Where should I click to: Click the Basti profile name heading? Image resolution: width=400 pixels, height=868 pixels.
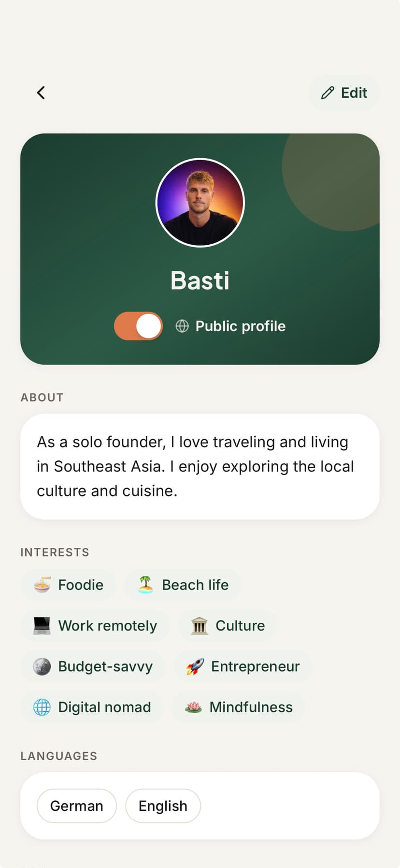coord(200,280)
